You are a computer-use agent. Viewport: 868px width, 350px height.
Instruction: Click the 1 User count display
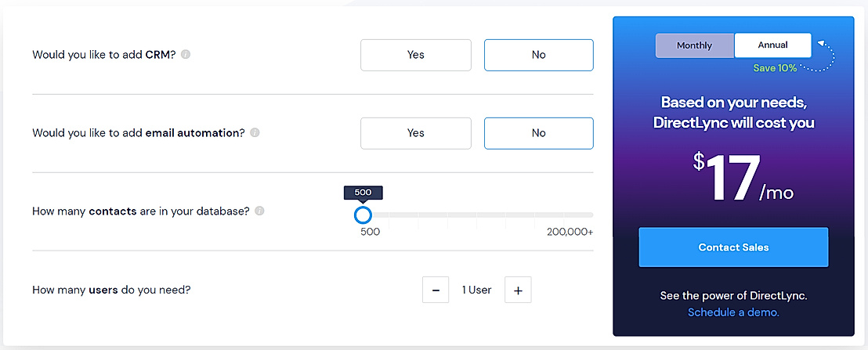476,290
